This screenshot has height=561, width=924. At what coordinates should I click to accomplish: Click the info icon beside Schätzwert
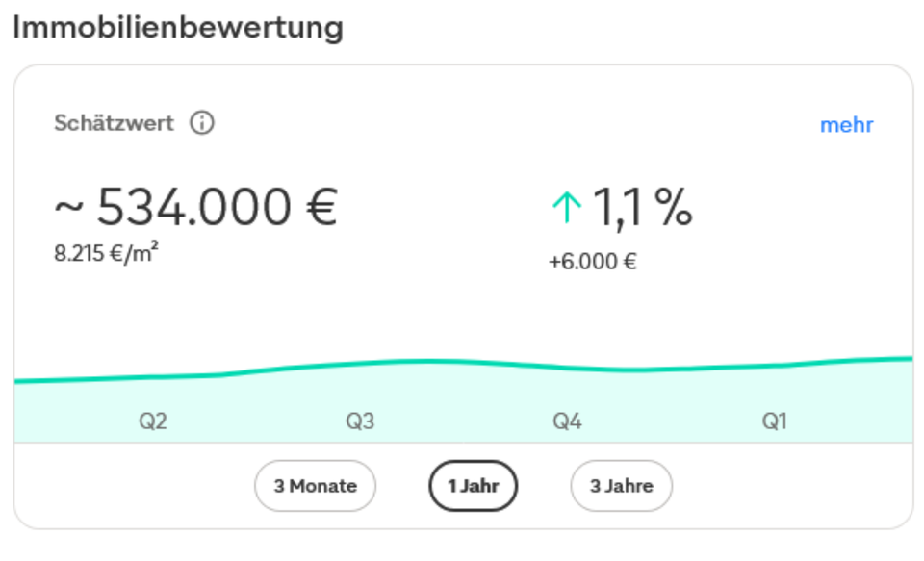[202, 124]
